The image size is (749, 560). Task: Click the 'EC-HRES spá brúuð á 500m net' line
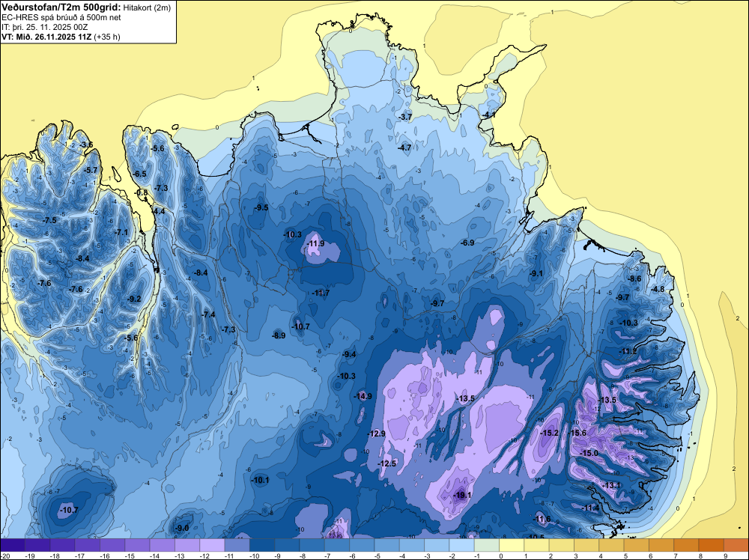[x=61, y=17]
